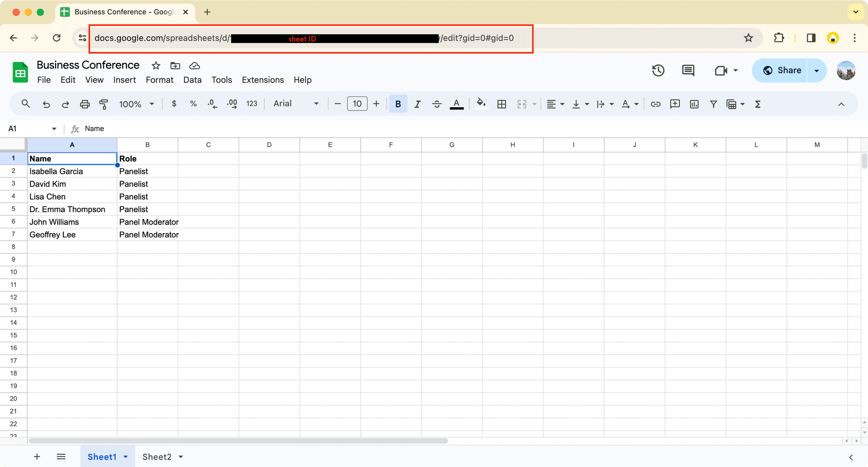Toggle bold formatting off
The width and height of the screenshot is (868, 467).
click(x=398, y=104)
